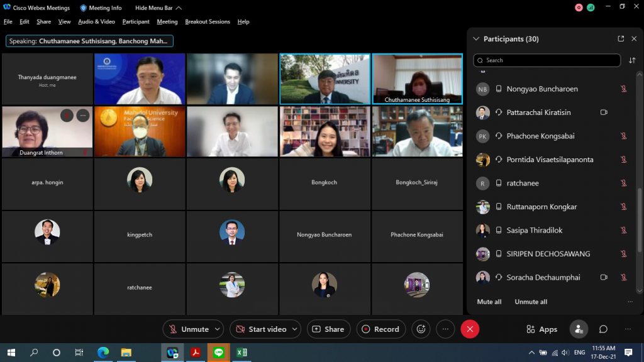This screenshot has height=362, width=644.
Task: Open the reactions emoji button
Action: pos(421,329)
